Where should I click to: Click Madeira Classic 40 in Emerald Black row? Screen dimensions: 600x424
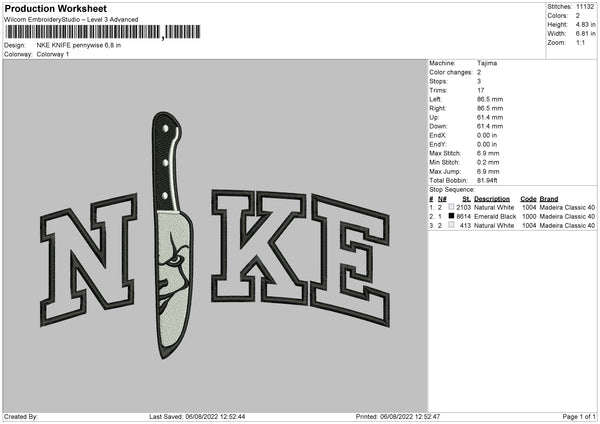tap(567, 217)
